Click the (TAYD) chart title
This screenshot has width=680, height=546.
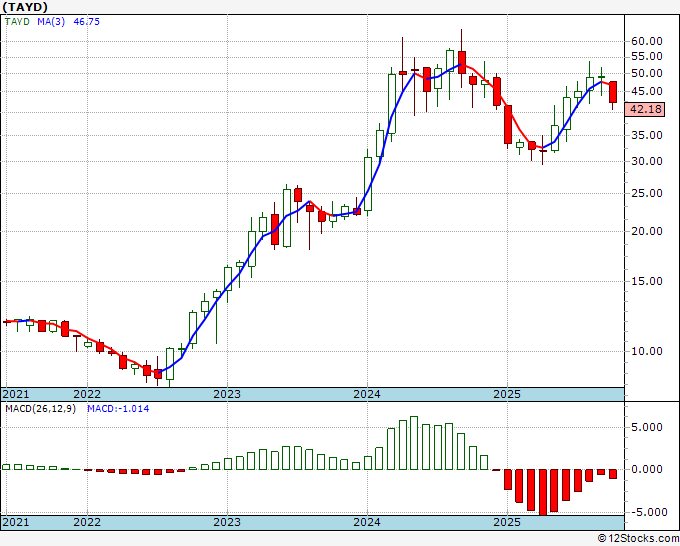coord(25,7)
